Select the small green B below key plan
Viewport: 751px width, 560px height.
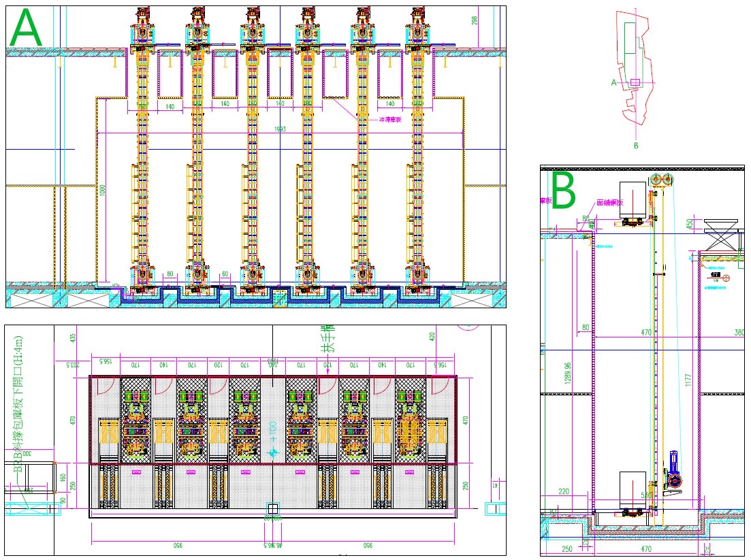tap(635, 145)
